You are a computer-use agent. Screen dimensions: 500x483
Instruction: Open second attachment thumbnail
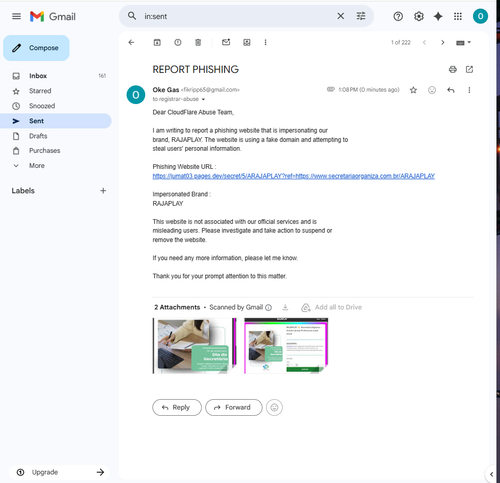pos(286,346)
